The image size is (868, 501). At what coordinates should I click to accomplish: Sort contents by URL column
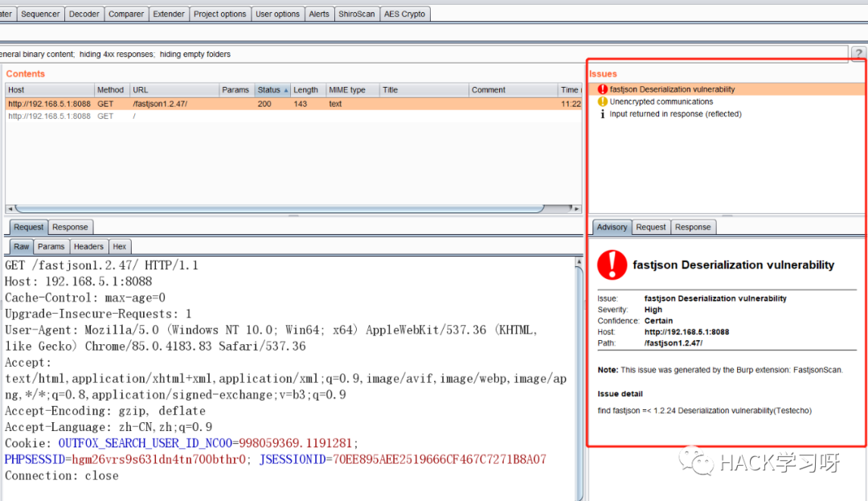(174, 90)
